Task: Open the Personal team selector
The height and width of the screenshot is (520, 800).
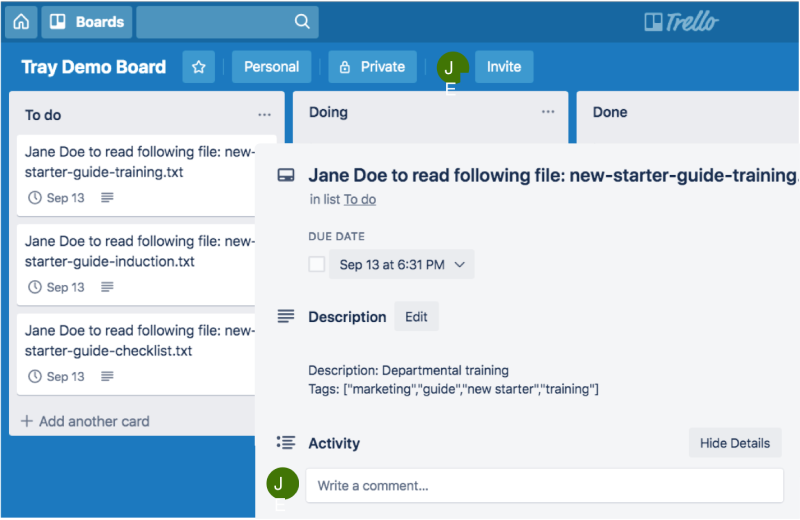Action: [271, 67]
